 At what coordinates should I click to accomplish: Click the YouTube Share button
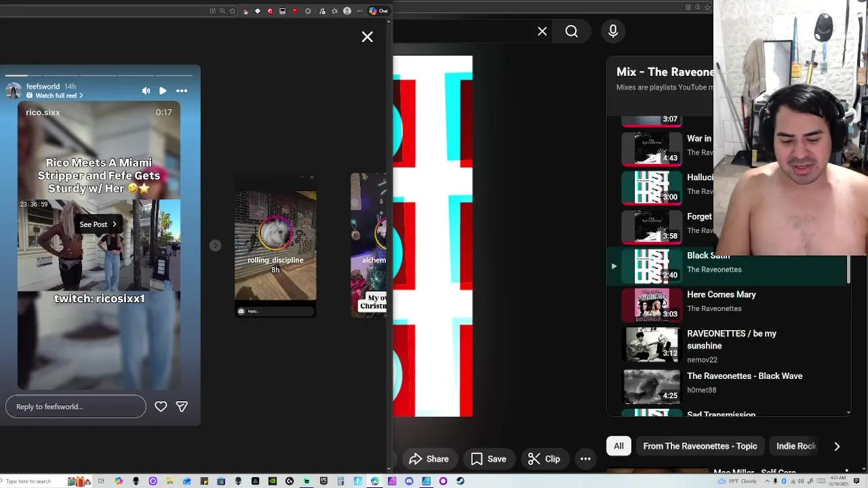point(429,459)
